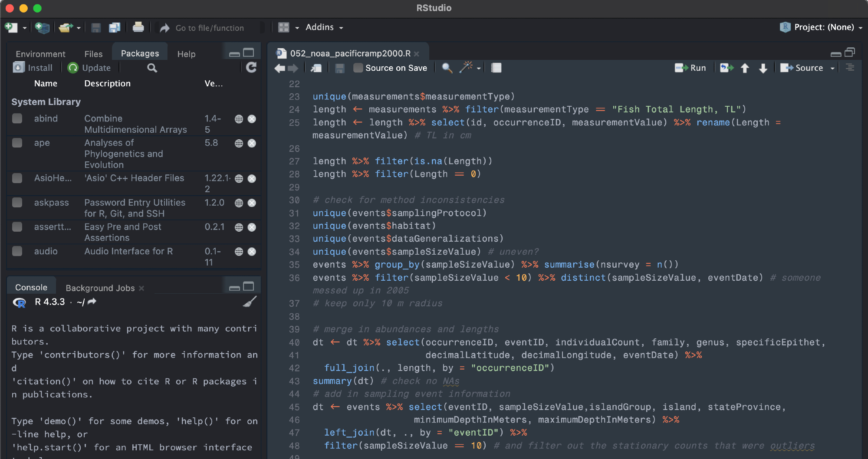Open the Project: (None) menu
The height and width of the screenshot is (459, 868).
coord(823,27)
